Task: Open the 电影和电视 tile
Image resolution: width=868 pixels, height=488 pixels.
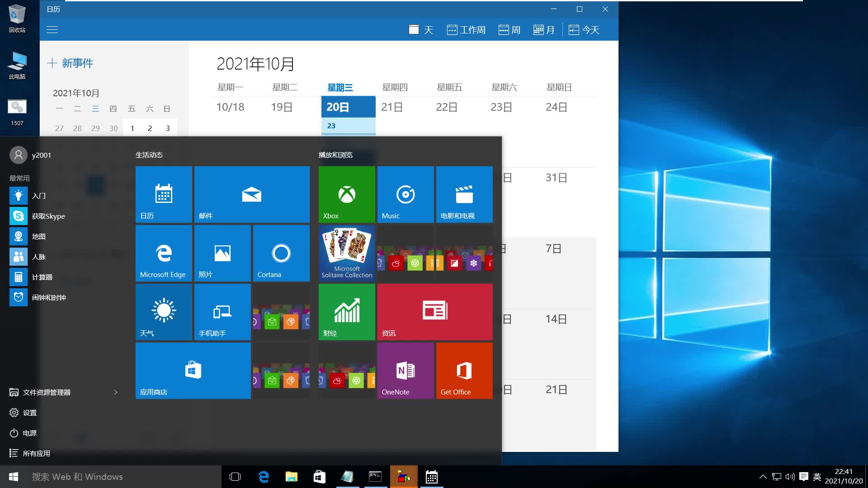Action: [464, 194]
